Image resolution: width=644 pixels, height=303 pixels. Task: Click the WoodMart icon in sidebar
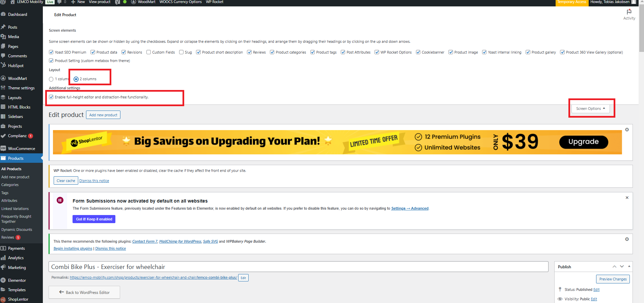(x=3, y=79)
